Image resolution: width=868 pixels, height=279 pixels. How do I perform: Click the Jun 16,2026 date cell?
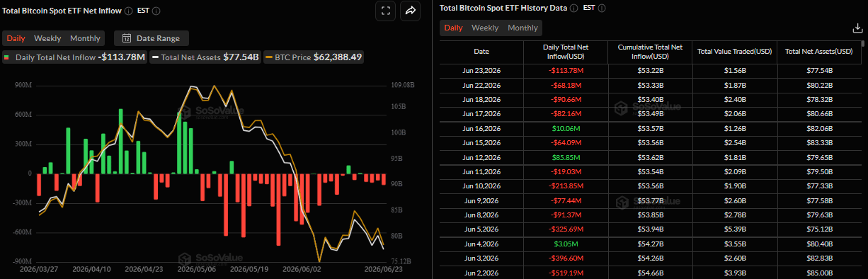pos(481,128)
